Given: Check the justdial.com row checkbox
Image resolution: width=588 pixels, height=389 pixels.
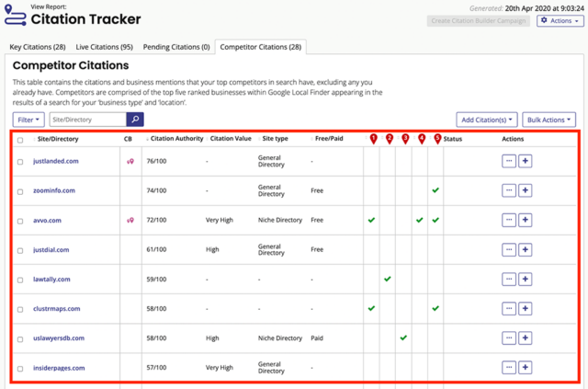Looking at the screenshot, I should tap(20, 250).
